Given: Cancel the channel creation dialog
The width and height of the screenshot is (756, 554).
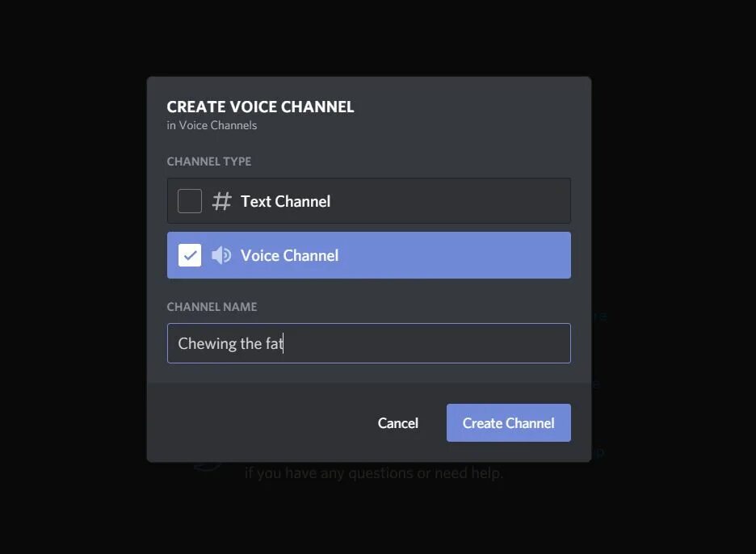Looking at the screenshot, I should pos(397,423).
